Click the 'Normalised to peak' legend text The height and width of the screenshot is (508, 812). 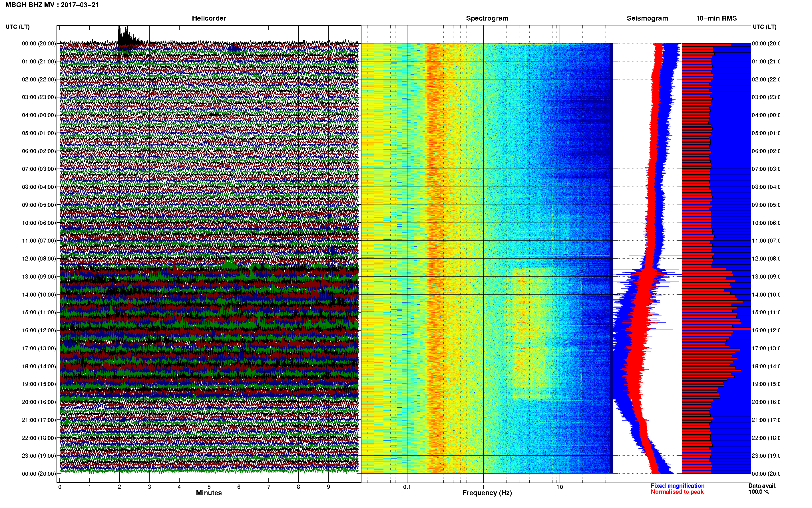coord(677,492)
